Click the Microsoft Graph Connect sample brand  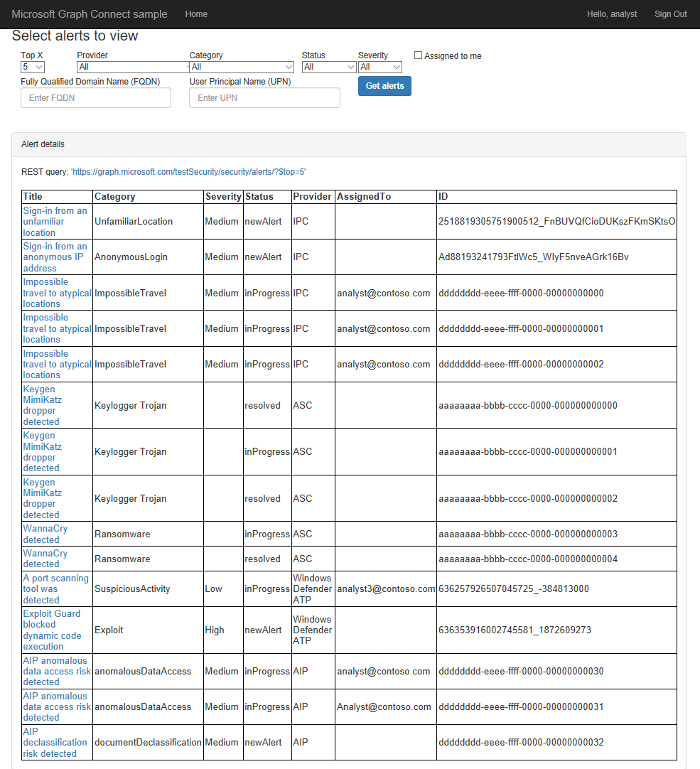coord(90,14)
